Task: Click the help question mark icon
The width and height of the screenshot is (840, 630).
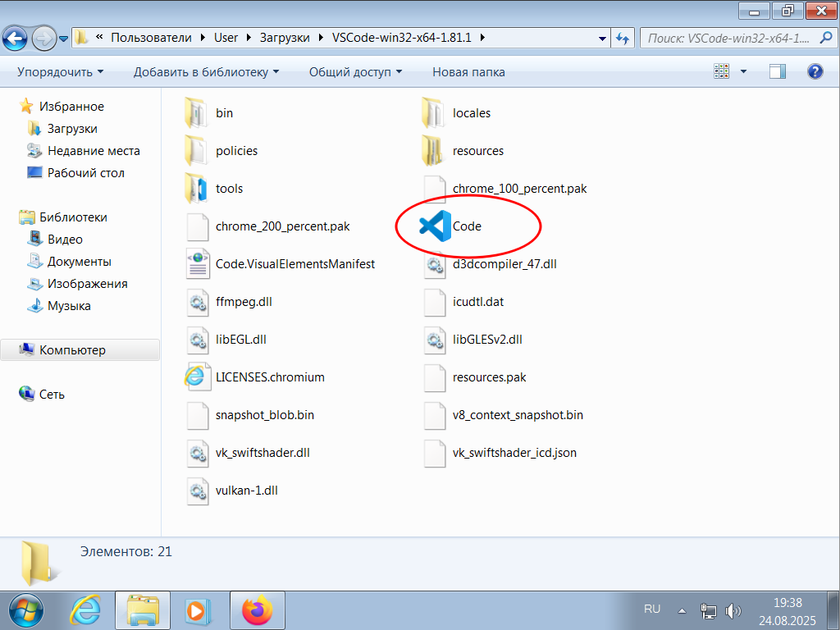Action: coord(815,72)
